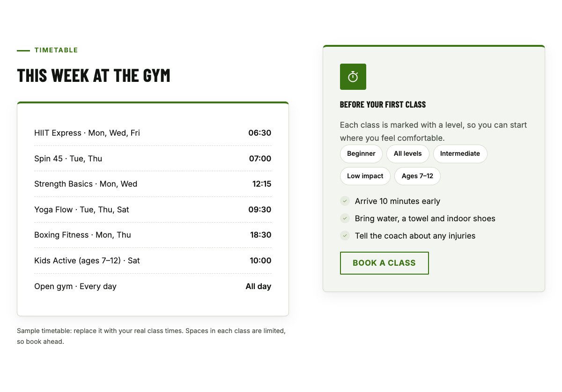Click the This Week at the Gym heading

pos(94,75)
